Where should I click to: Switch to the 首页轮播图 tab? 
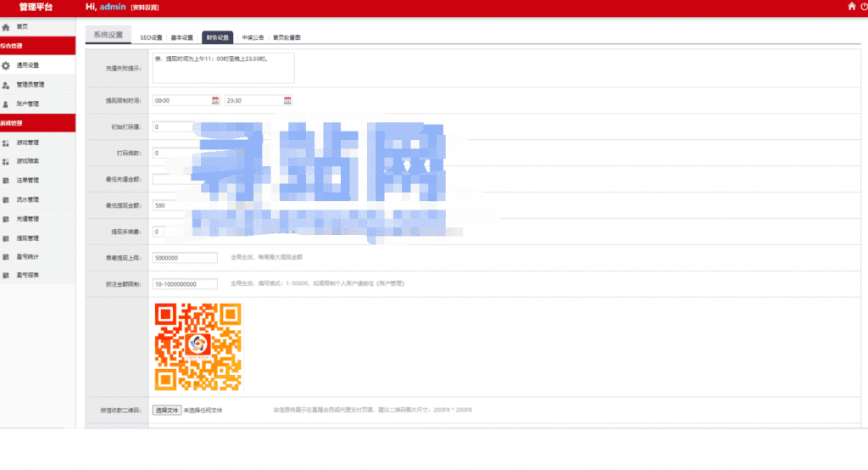287,37
